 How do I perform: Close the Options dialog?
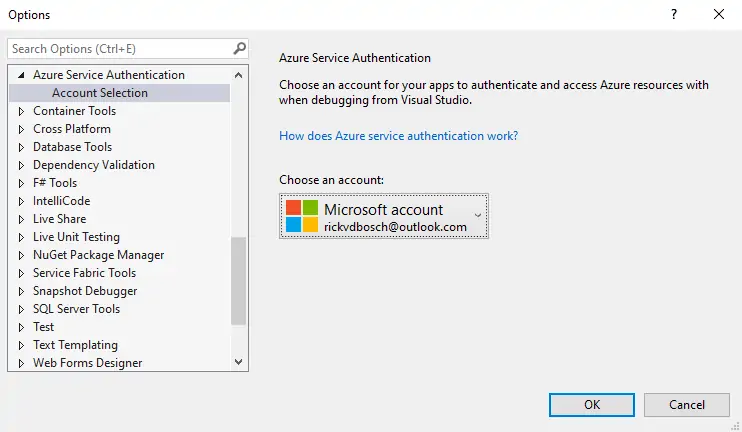click(x=719, y=14)
